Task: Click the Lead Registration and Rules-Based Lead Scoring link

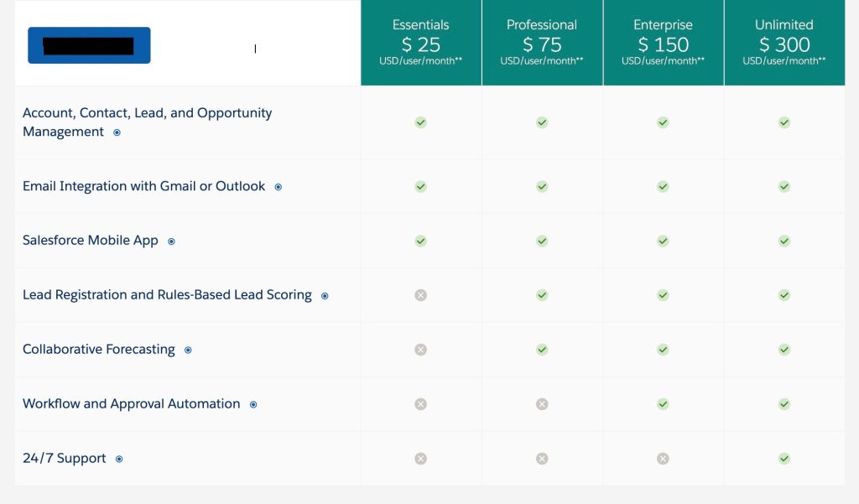Action: click(166, 294)
